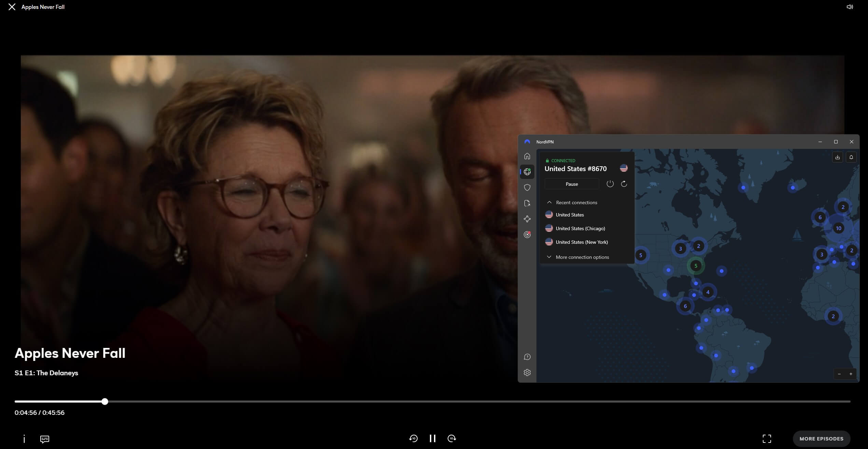
Task: Click the info icon on video player
Action: coord(24,439)
